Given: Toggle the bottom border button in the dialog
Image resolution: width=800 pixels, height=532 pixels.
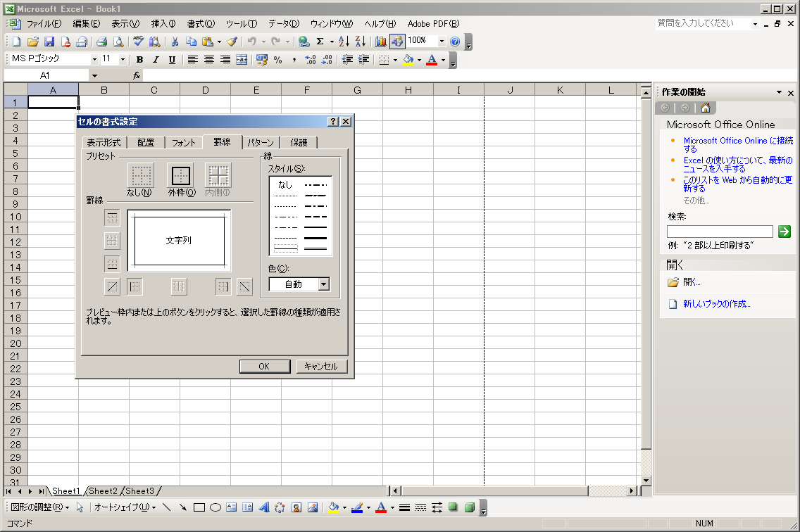Looking at the screenshot, I should (112, 264).
